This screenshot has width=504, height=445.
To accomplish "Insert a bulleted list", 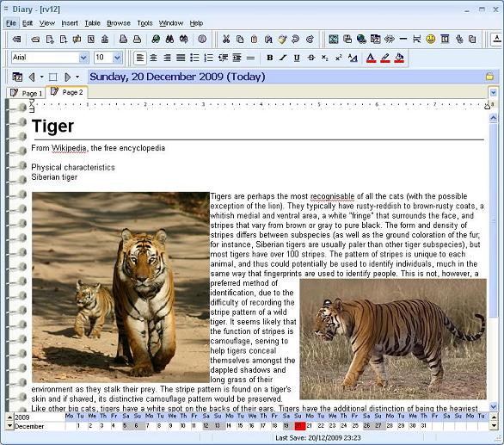I will pos(194,58).
